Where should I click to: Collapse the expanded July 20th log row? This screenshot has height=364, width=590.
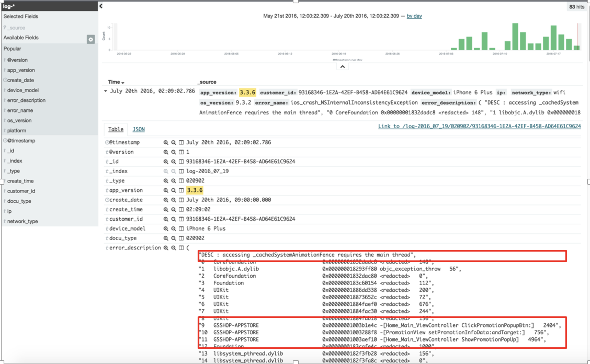[x=106, y=91]
